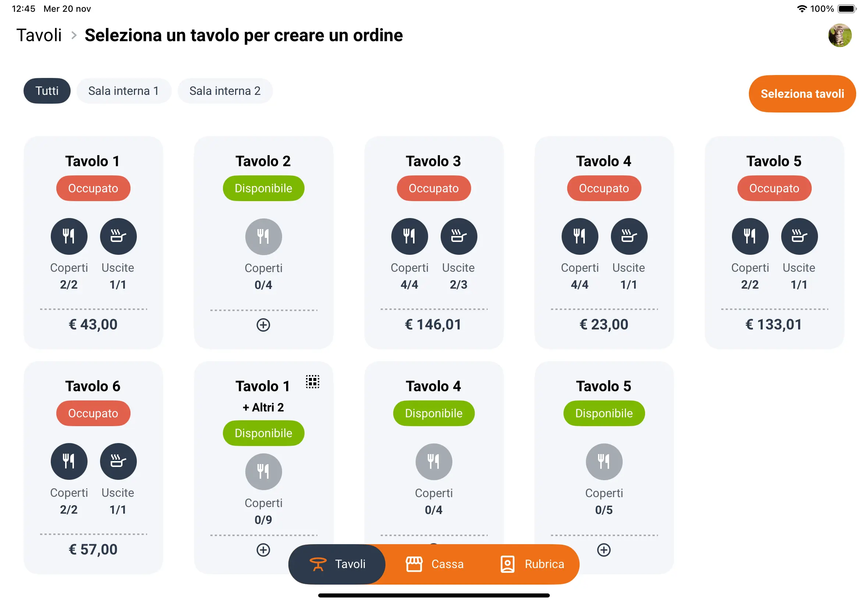Open the Tavoli bottom tab

click(x=337, y=564)
